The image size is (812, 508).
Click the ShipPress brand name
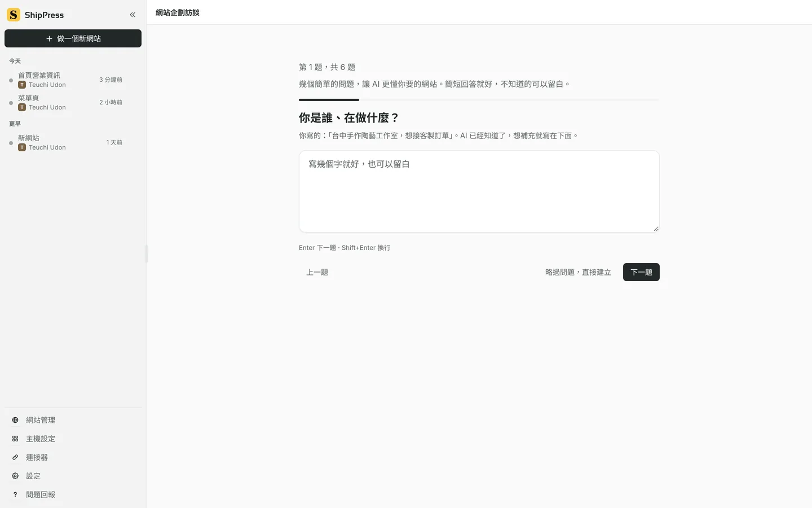44,15
